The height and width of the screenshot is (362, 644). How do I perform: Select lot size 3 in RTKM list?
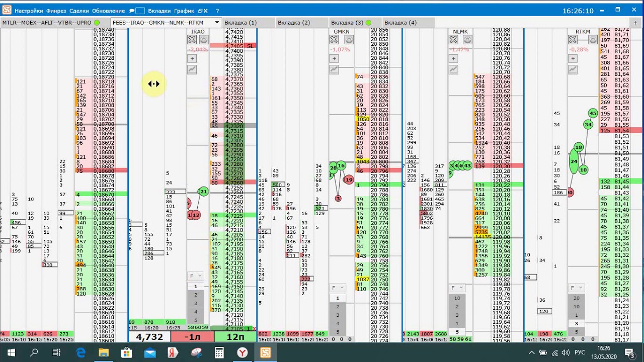576,323
